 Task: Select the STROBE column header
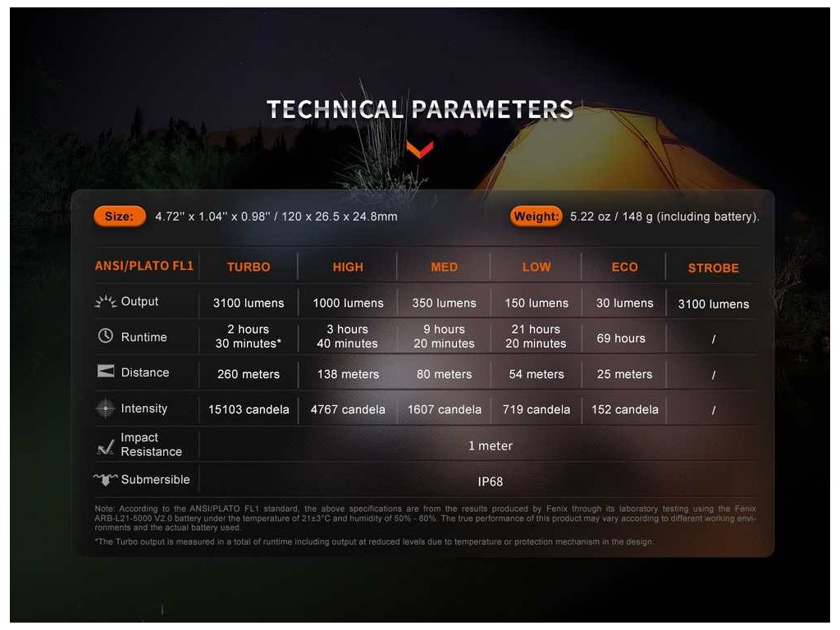713,268
